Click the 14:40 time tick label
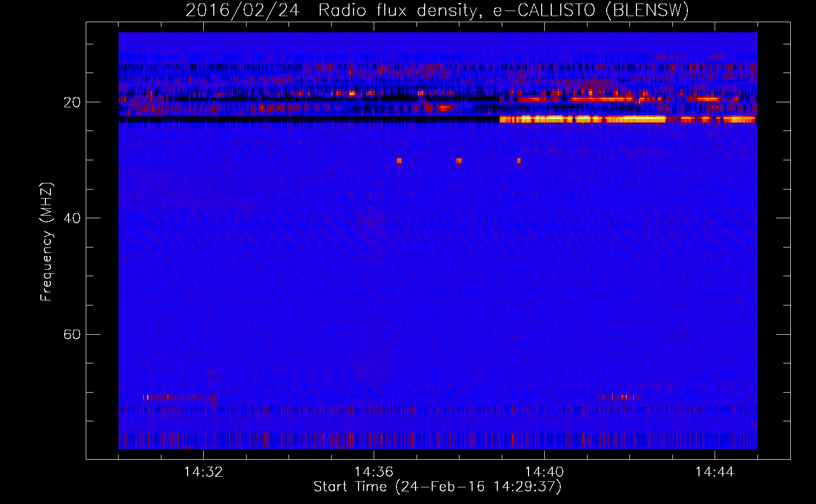 (x=544, y=472)
